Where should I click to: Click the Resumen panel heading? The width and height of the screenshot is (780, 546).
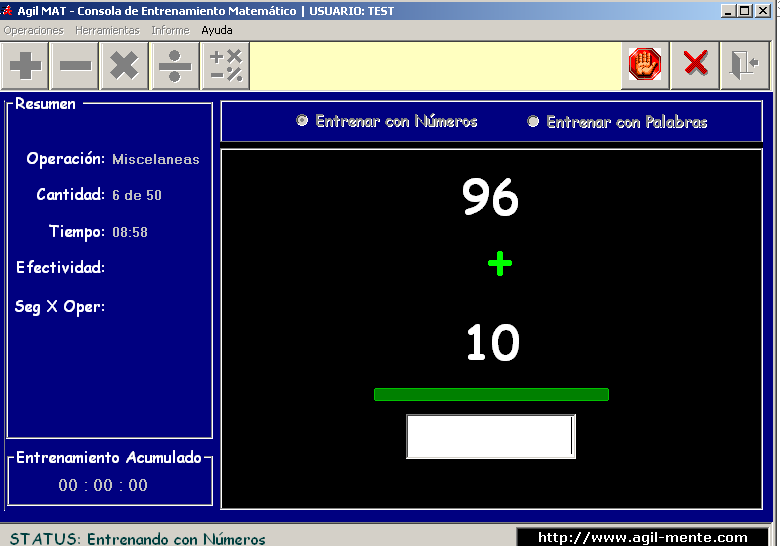(45, 104)
